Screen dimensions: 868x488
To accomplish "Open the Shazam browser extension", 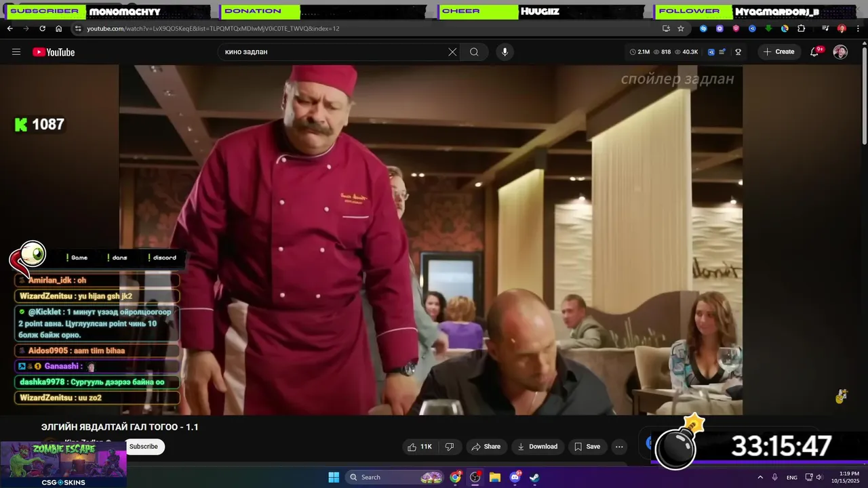I will [703, 28].
